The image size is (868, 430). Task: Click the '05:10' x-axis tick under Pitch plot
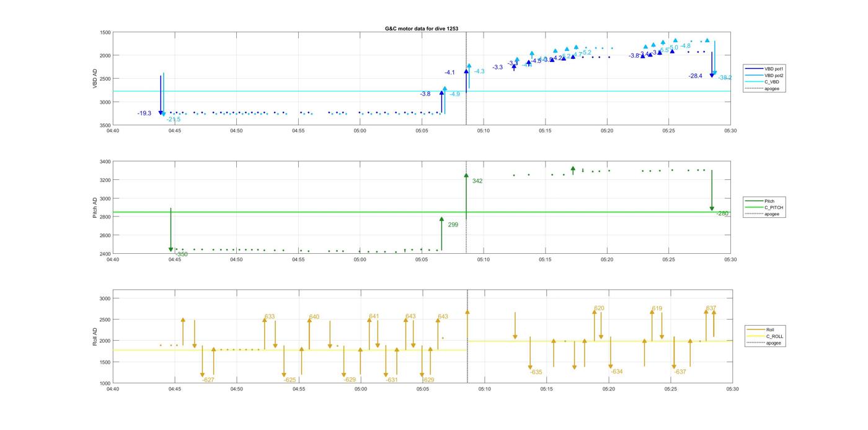pos(483,260)
